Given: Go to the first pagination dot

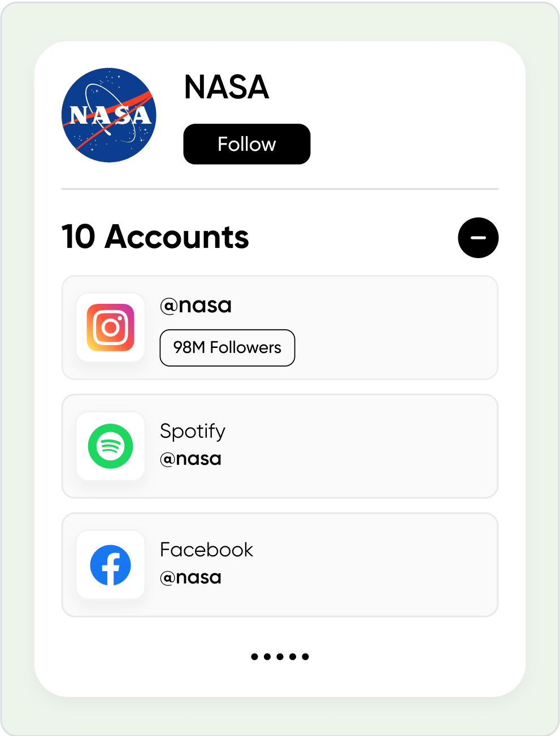Looking at the screenshot, I should click(x=254, y=656).
